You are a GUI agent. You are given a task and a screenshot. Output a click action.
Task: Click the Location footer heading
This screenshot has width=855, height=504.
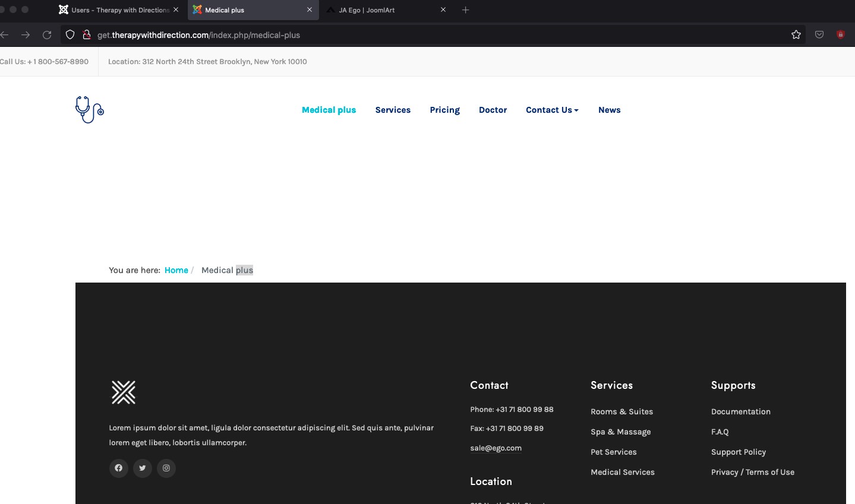491,481
